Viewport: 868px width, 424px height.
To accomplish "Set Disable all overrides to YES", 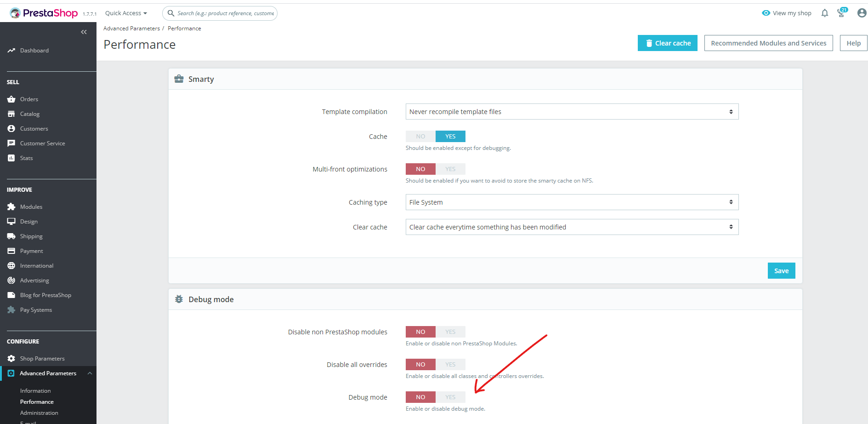I will 450,365.
